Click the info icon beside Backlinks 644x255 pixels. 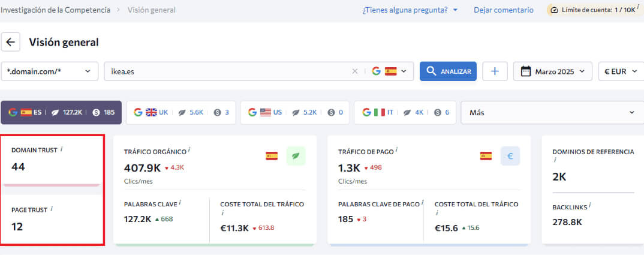(x=590, y=206)
